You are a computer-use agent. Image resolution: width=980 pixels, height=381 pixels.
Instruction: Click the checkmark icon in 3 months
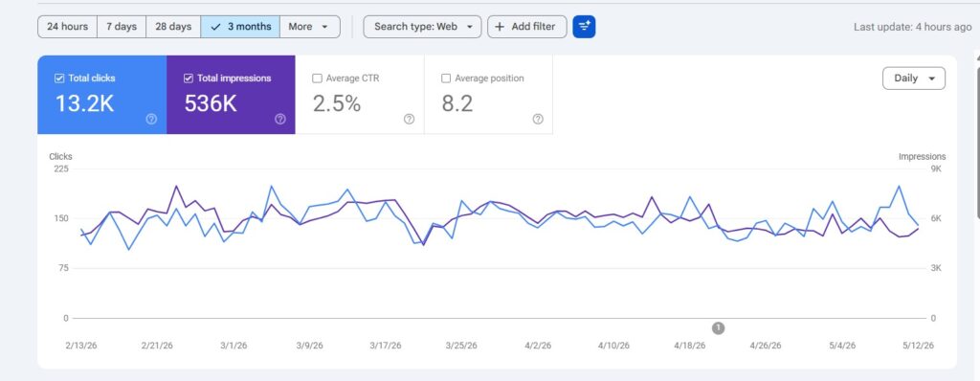click(215, 27)
